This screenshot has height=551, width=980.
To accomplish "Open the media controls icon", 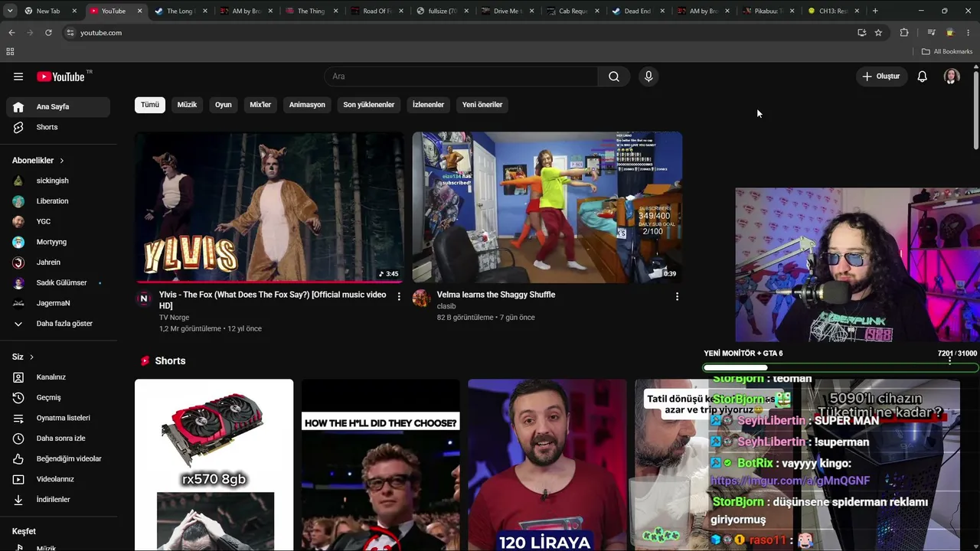I will (931, 33).
